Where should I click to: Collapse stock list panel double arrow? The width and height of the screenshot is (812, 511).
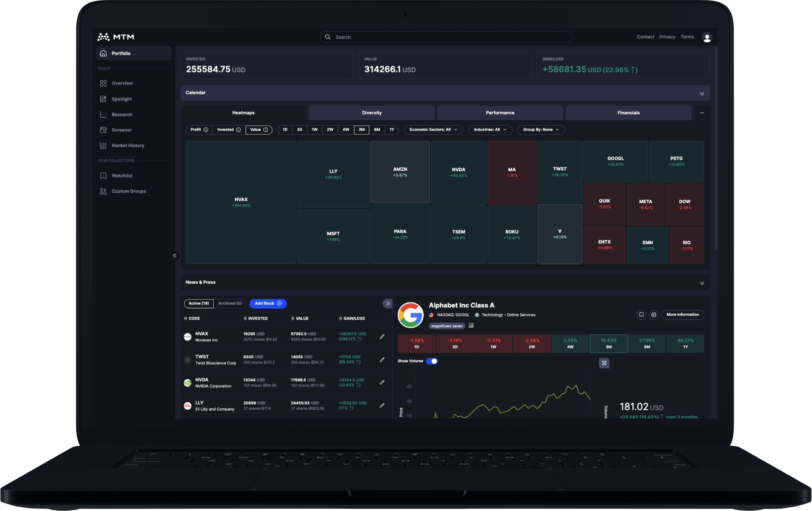(x=387, y=304)
